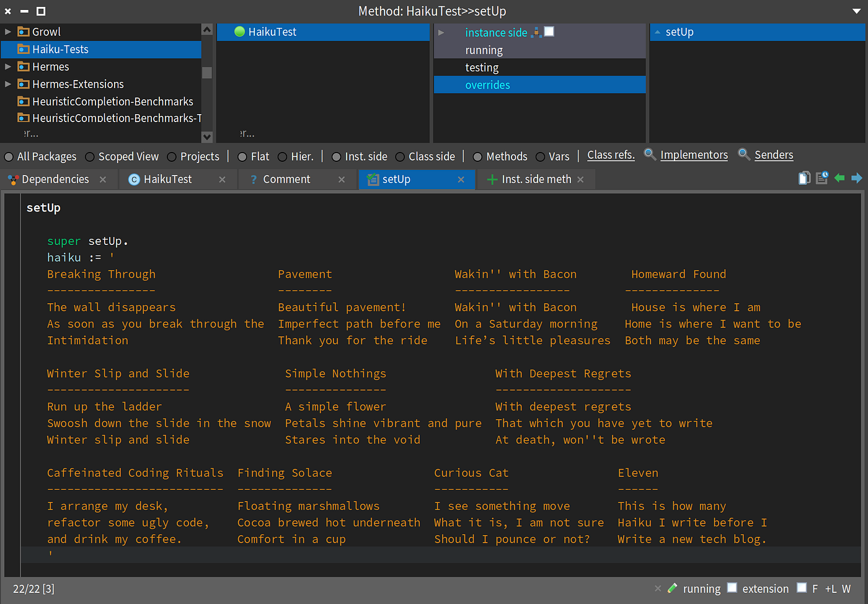
Task: Click the magnifier icon next to Senders
Action: tap(744, 154)
